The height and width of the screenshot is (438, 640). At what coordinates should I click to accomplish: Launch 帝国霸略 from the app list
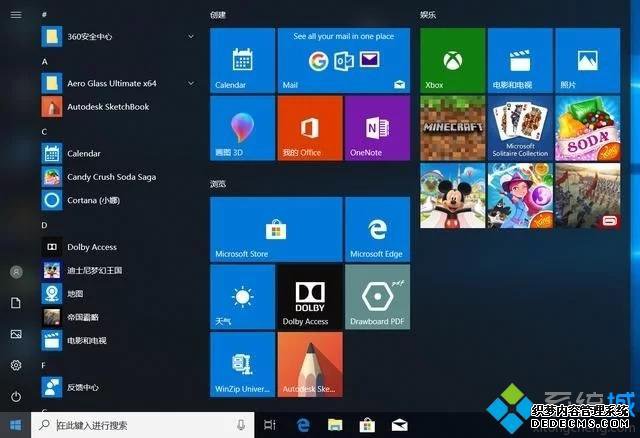118,317
